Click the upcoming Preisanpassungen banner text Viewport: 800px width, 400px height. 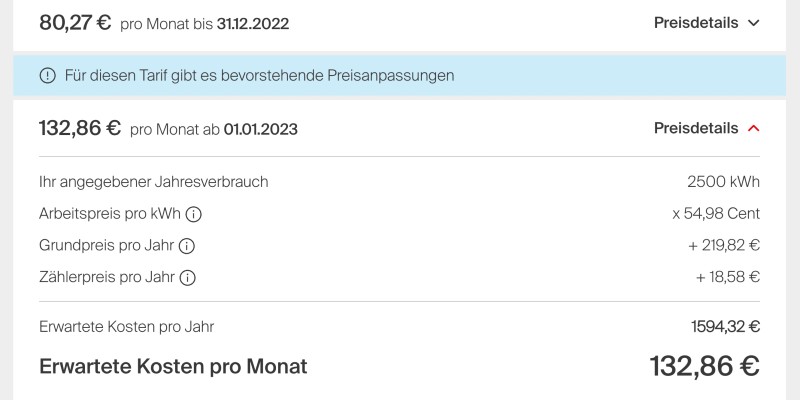pyautogui.click(x=259, y=76)
